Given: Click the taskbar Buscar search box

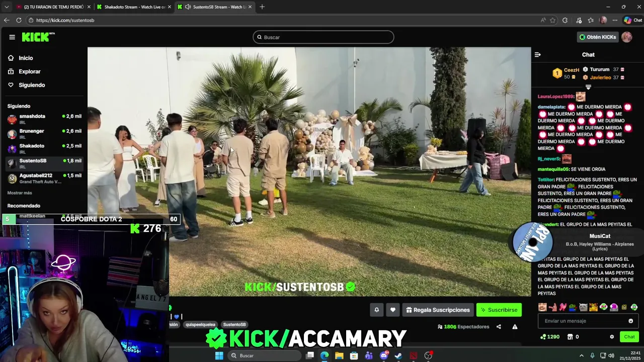Looking at the screenshot, I should (265, 355).
